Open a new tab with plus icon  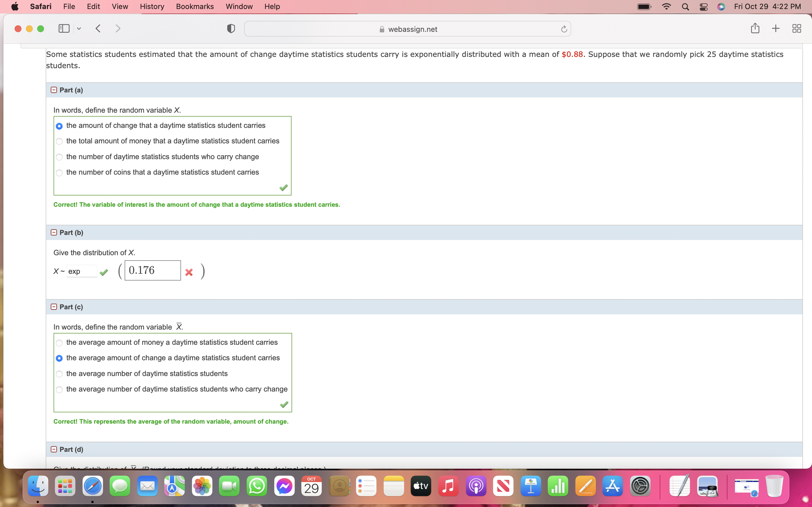(x=775, y=29)
